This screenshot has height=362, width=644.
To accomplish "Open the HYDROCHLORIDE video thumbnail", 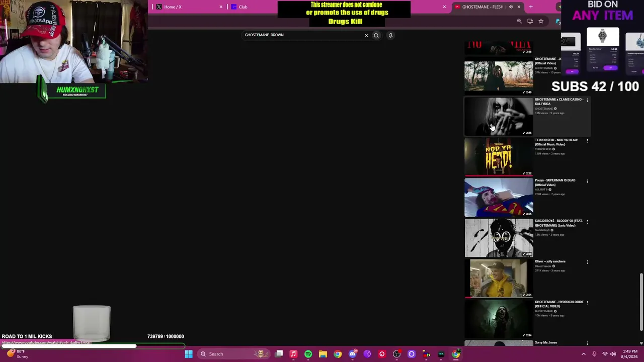I will 499,319.
